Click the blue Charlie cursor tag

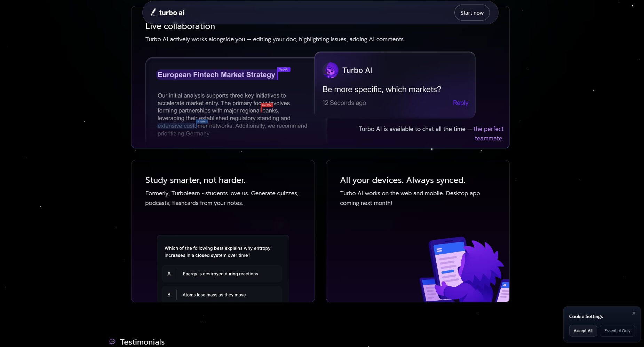[202, 122]
